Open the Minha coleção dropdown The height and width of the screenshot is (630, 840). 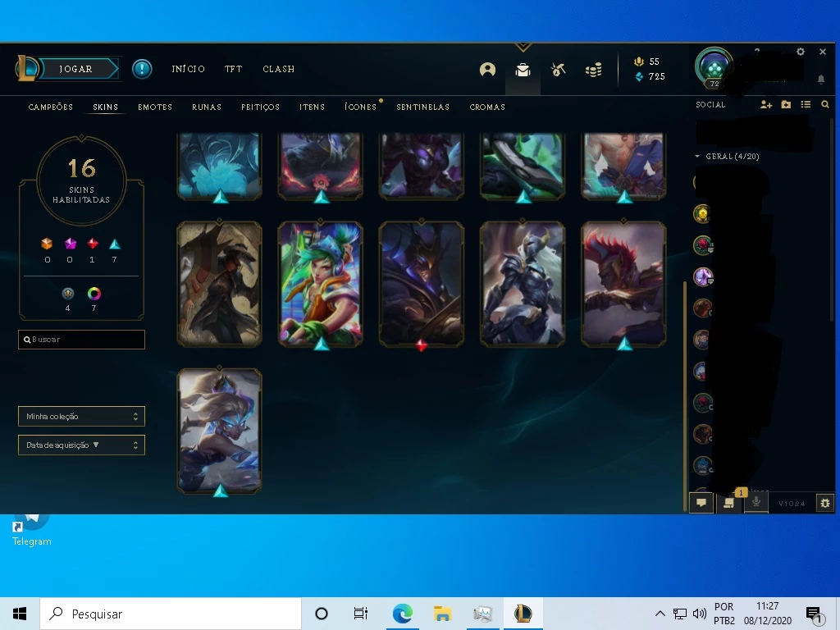81,416
